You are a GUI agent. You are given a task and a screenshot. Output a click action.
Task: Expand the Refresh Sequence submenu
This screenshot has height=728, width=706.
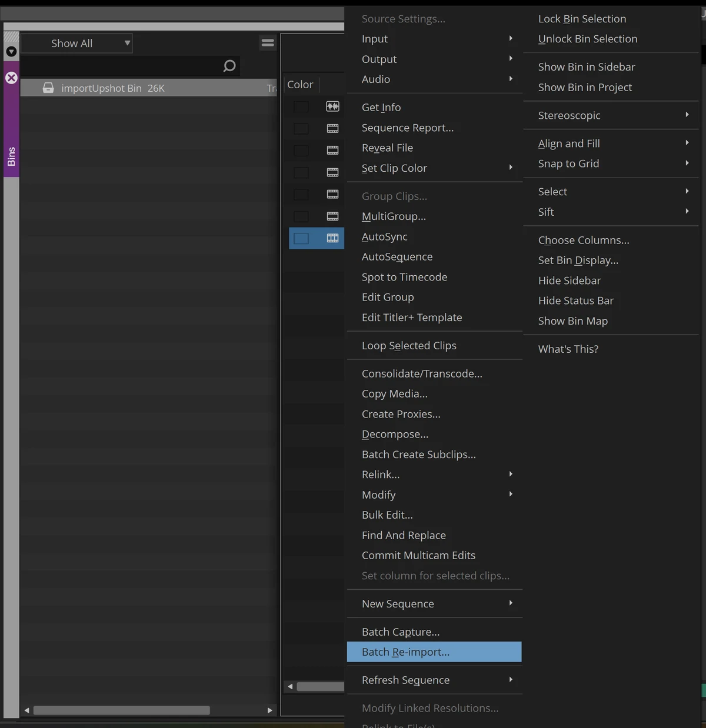pos(435,680)
